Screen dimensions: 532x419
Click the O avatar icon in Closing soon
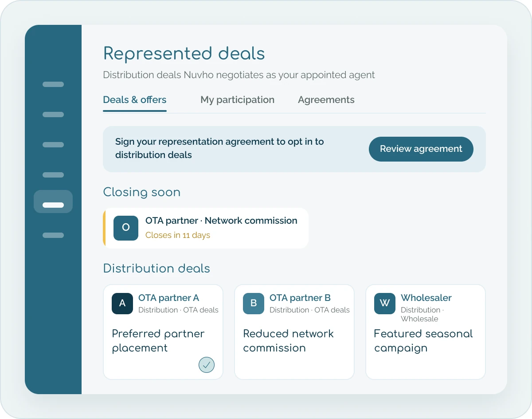pyautogui.click(x=126, y=228)
